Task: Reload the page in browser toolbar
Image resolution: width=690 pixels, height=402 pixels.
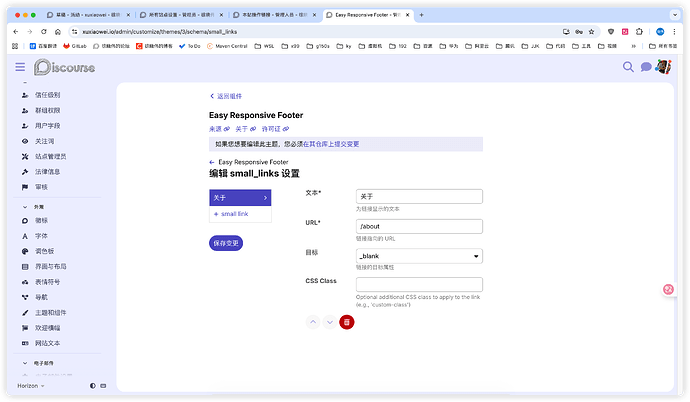Action: [x=44, y=31]
